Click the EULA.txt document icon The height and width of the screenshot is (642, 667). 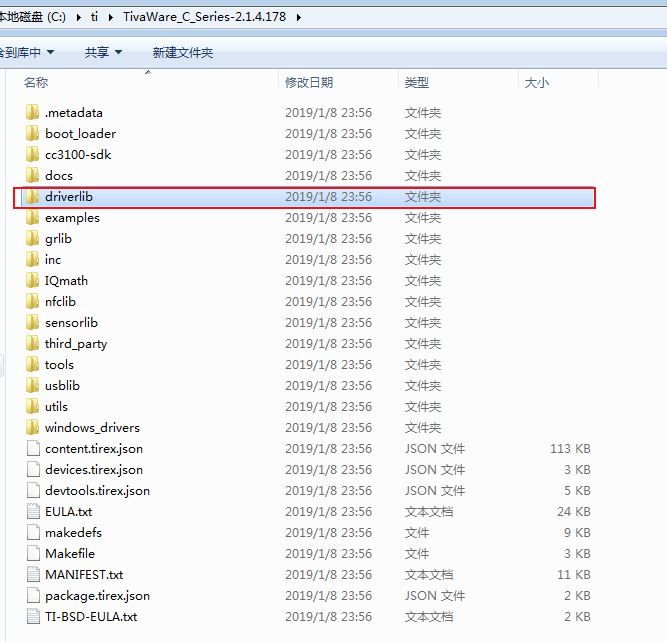(33, 511)
